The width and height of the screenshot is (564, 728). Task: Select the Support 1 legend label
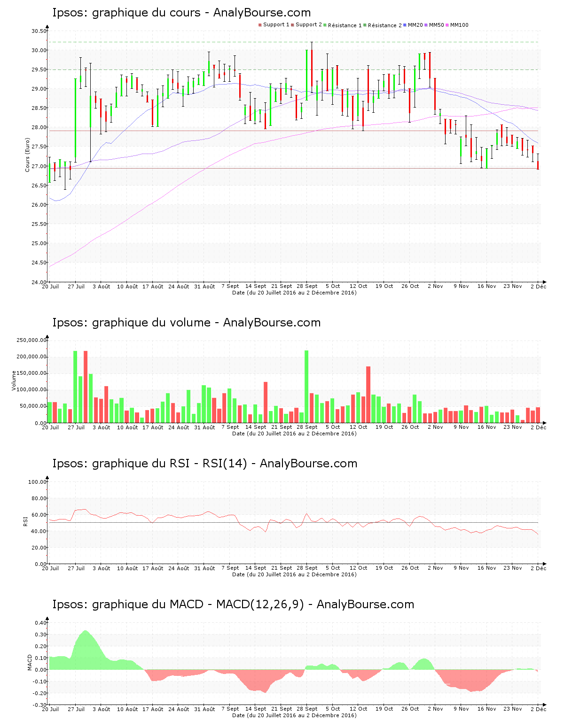(x=276, y=25)
